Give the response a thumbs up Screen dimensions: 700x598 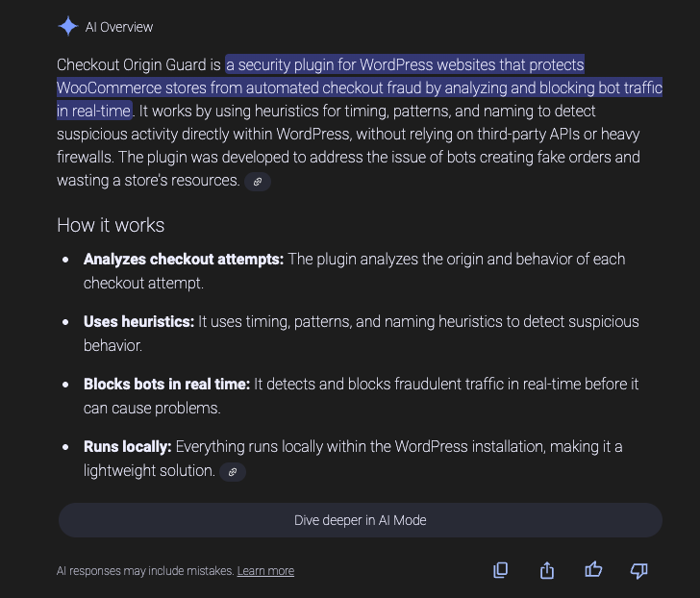593,570
